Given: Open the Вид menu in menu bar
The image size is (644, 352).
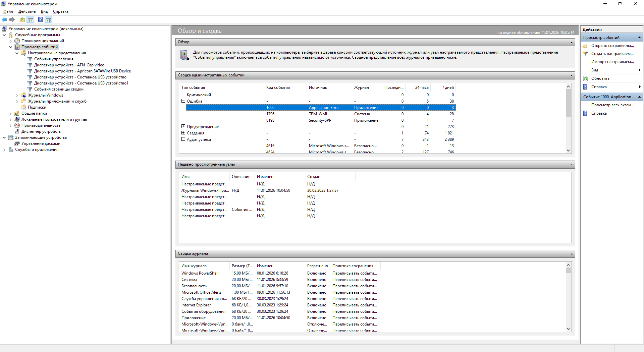Looking at the screenshot, I should (44, 11).
